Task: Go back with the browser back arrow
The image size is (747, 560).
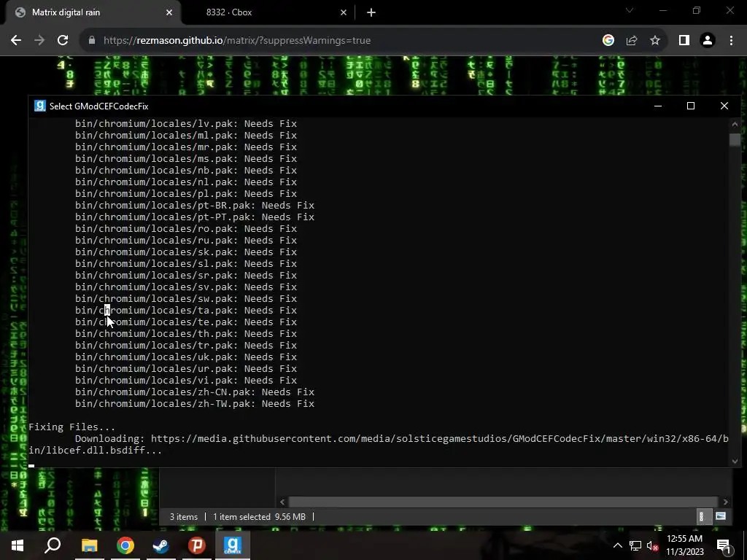Action: (16, 41)
